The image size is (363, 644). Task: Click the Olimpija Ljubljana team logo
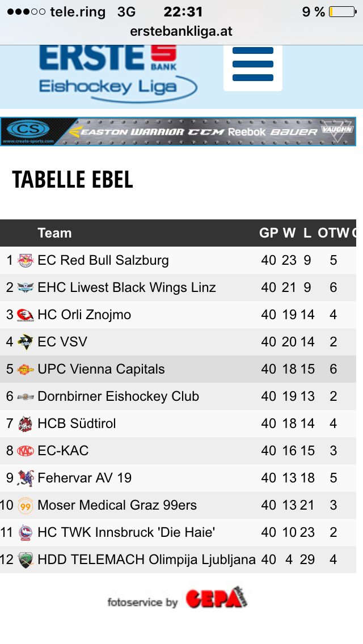26,560
